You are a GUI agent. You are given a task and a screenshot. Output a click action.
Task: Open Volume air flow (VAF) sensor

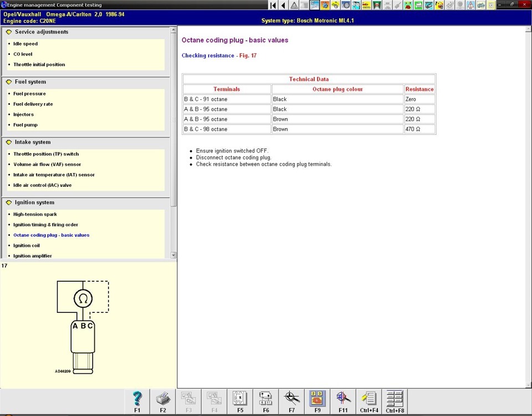pyautogui.click(x=47, y=164)
